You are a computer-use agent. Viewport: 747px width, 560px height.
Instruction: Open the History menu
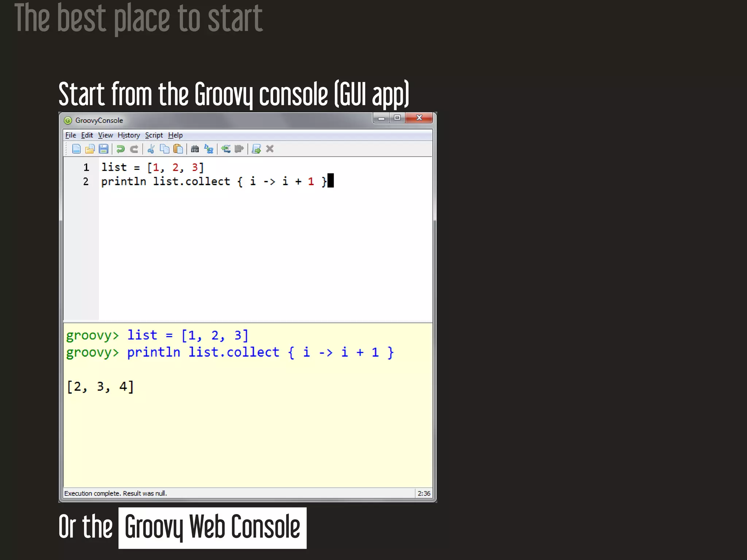129,135
